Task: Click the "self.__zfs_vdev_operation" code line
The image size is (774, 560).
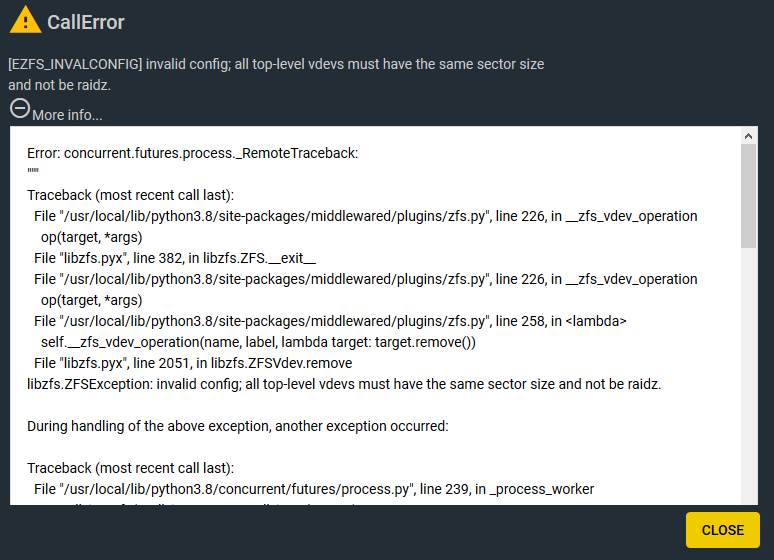Action: (x=258, y=342)
